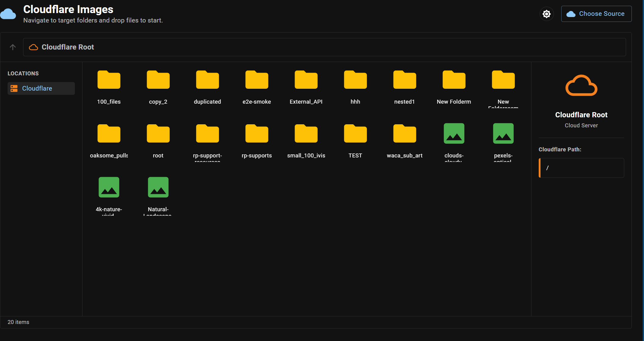Select Cloudflare in the Locations sidebar

(x=41, y=88)
